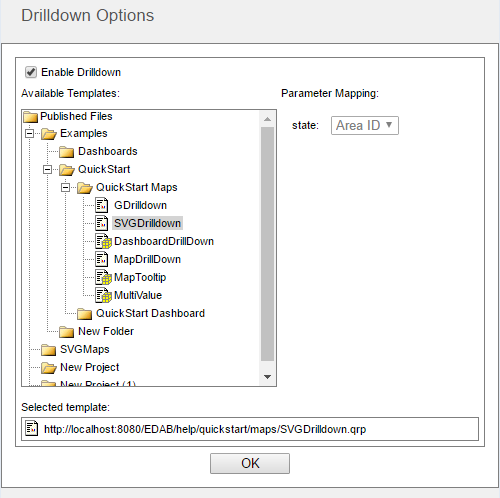The height and width of the screenshot is (498, 500).
Task: Click the OK button
Action: [250, 463]
